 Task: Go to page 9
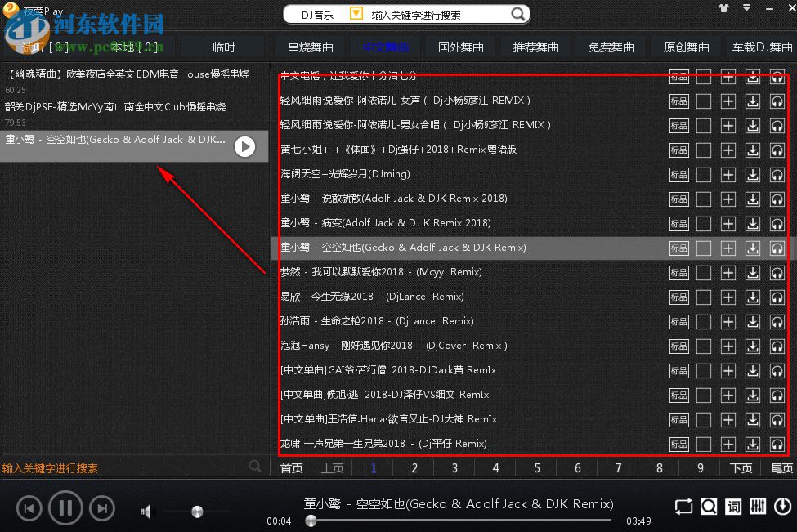(x=700, y=468)
